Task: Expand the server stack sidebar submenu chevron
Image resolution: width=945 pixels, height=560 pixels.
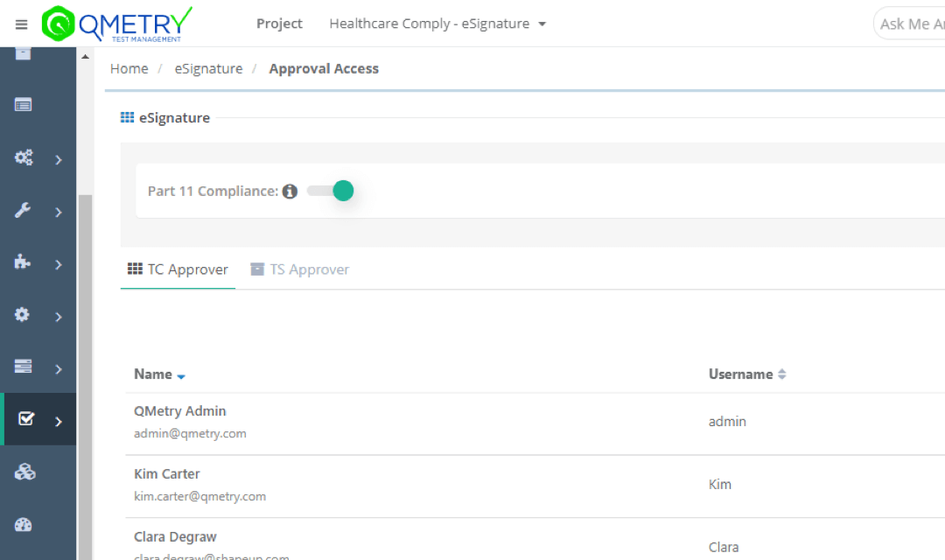Action: (x=59, y=369)
